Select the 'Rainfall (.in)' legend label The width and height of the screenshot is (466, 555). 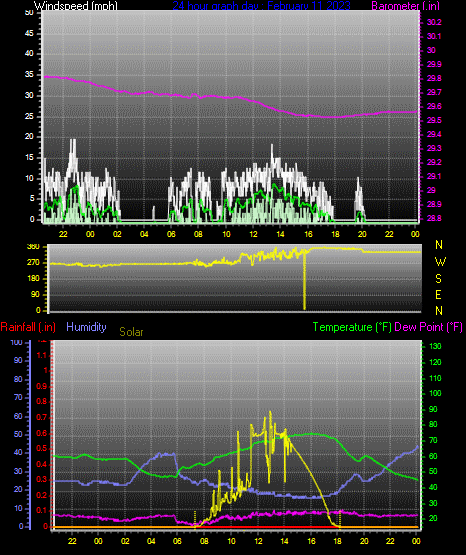tap(28, 327)
